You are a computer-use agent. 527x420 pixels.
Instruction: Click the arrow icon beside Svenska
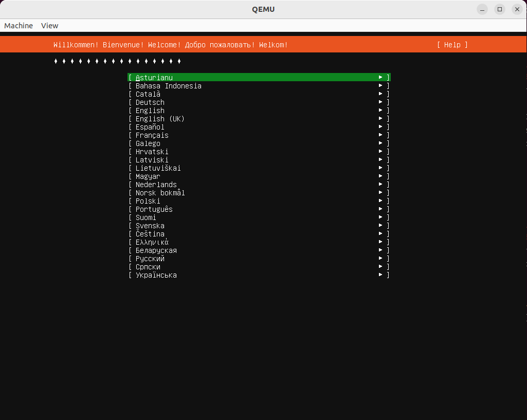point(380,226)
